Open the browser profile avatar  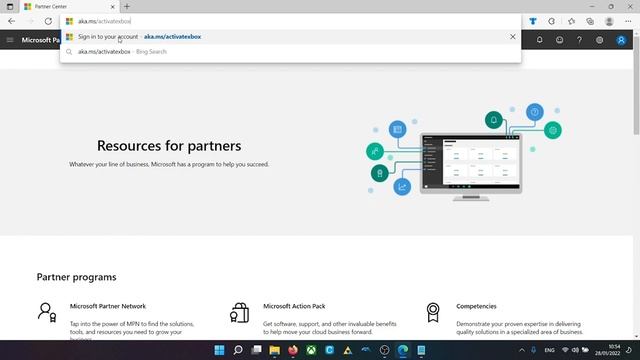[609, 21]
